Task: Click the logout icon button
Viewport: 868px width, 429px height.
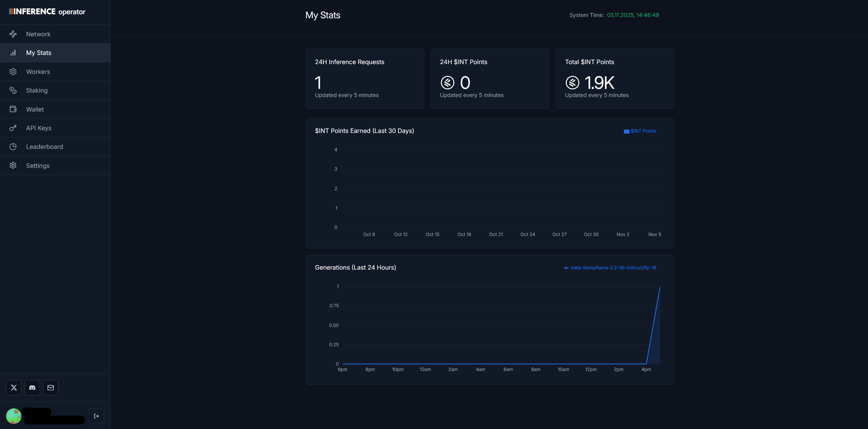Action: (96, 416)
